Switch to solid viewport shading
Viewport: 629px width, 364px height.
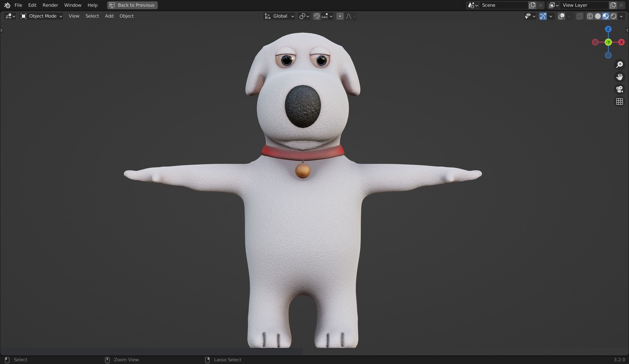(x=598, y=16)
